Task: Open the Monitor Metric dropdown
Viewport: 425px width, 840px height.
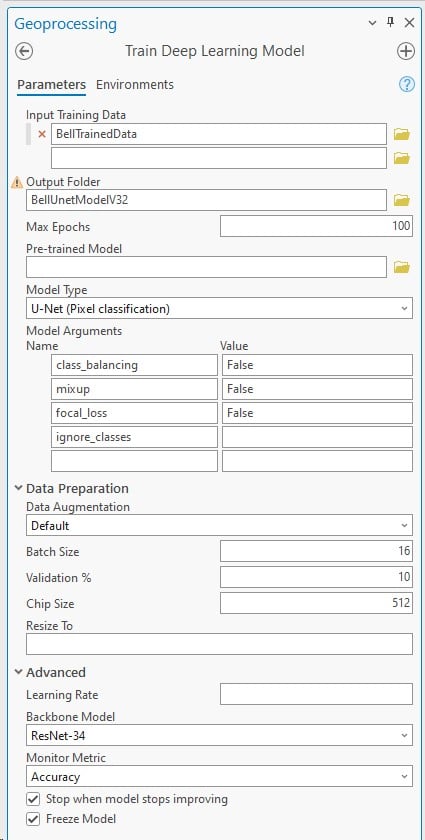Action: pos(219,777)
